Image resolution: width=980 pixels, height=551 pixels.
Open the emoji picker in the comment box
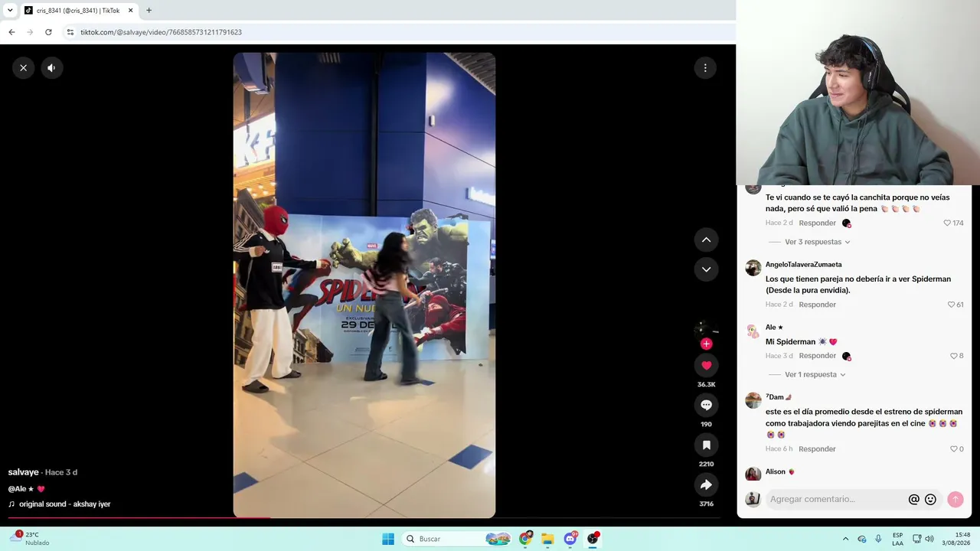[930, 500]
